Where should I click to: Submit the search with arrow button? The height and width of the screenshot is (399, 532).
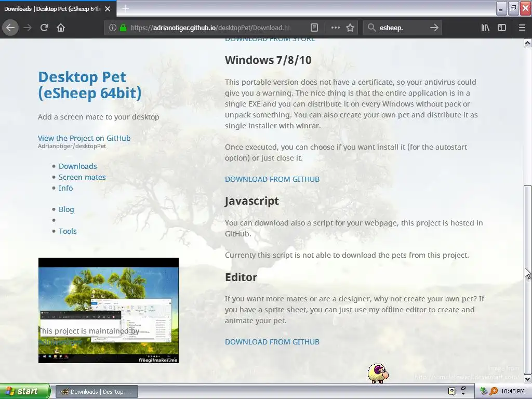(x=434, y=28)
